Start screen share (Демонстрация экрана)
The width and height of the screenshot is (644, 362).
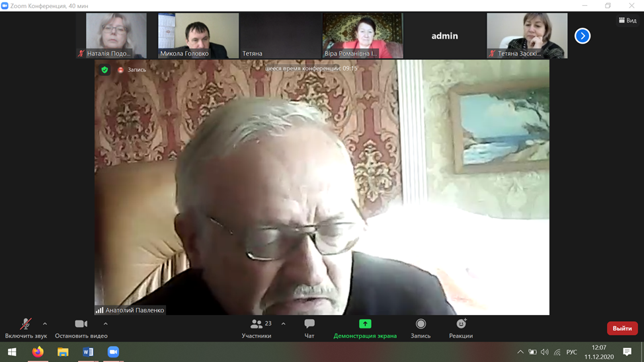tap(365, 328)
